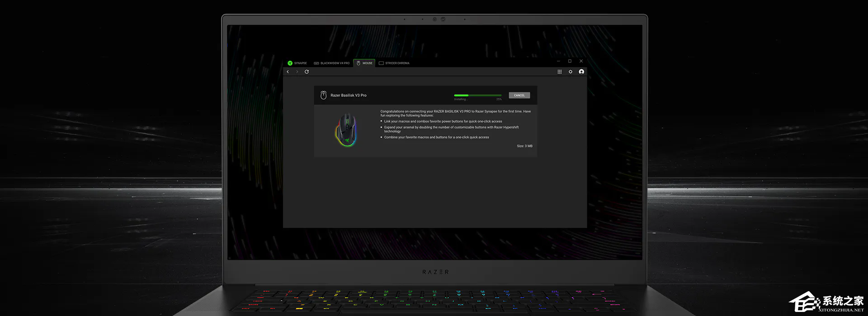Viewport: 868px width, 316px height.
Task: Click the 'Installing...' status text
Action: pos(461,99)
